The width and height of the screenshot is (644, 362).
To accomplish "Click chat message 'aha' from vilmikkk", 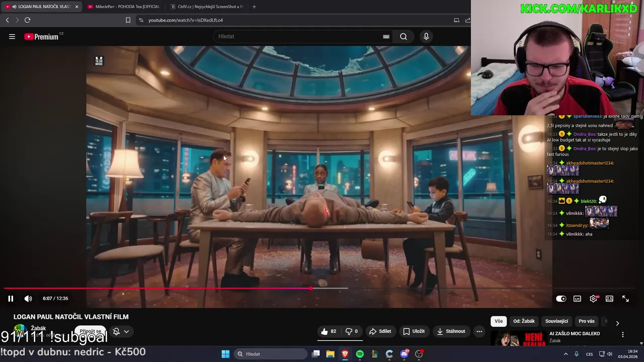I will (588, 234).
